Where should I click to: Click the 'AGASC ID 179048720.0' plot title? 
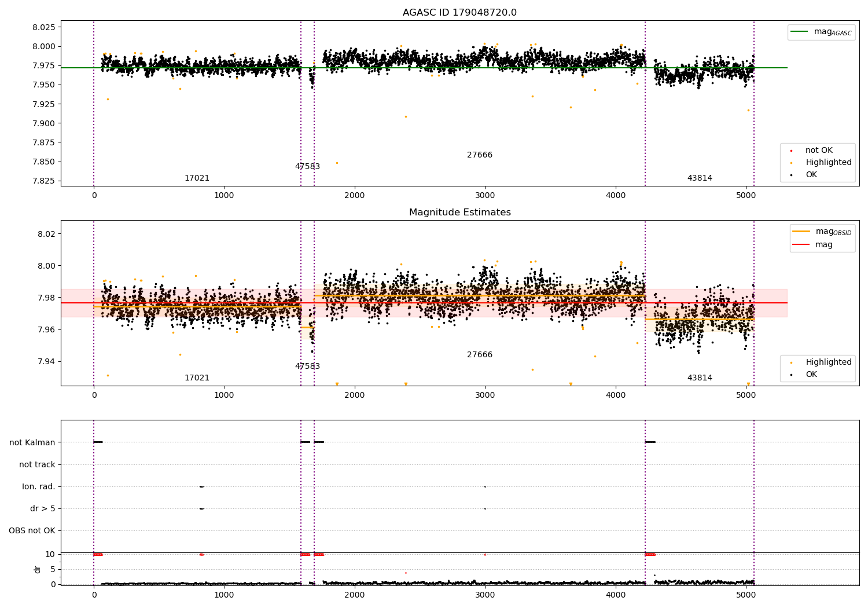coord(459,13)
